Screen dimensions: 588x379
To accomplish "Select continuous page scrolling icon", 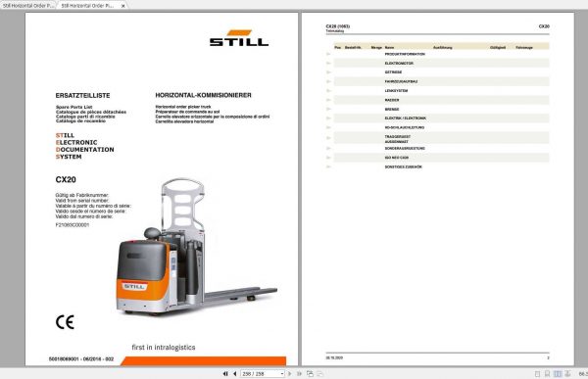I will click(548, 374).
